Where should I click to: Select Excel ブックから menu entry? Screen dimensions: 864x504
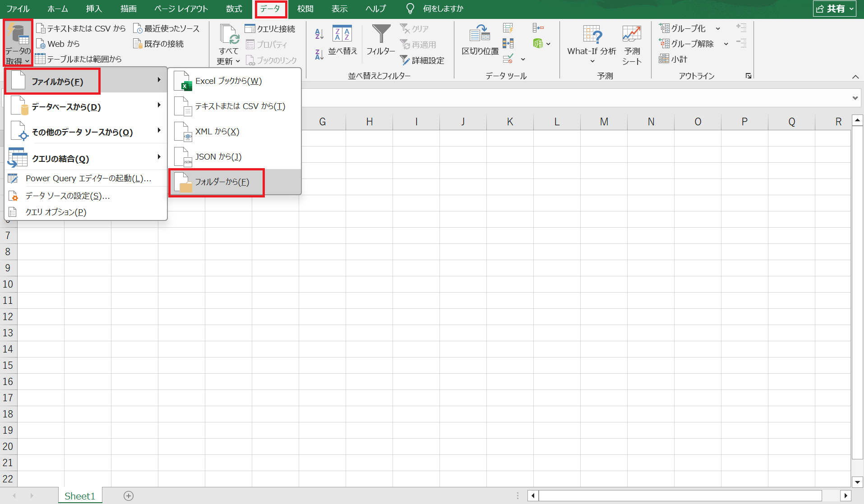tap(228, 81)
